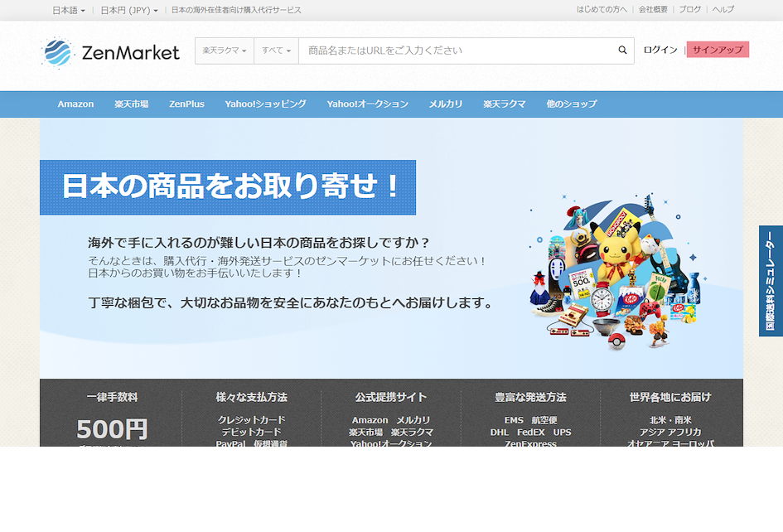This screenshot has height=532, width=783.
Task: Expand the すべて category dropdown
Action: tap(276, 51)
